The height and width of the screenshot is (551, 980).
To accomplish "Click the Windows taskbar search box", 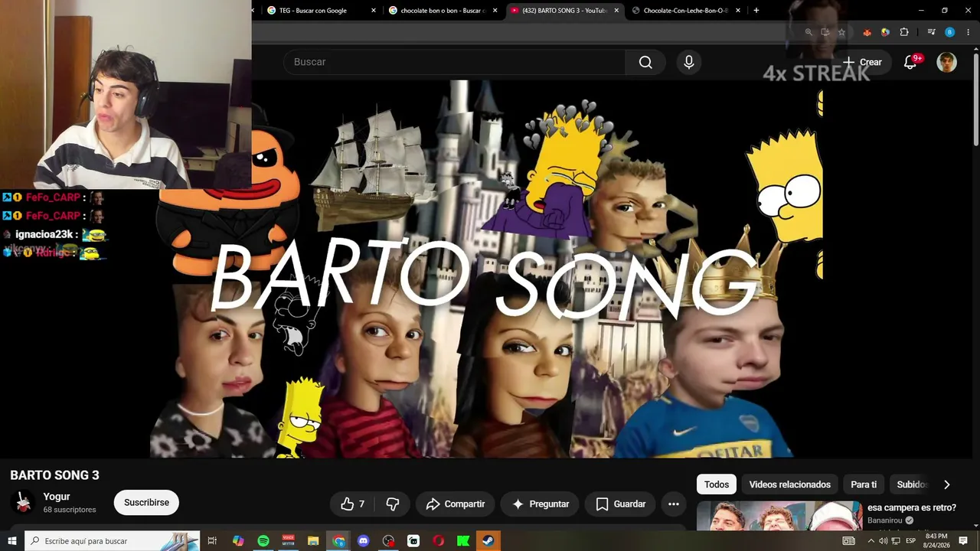I will [113, 541].
